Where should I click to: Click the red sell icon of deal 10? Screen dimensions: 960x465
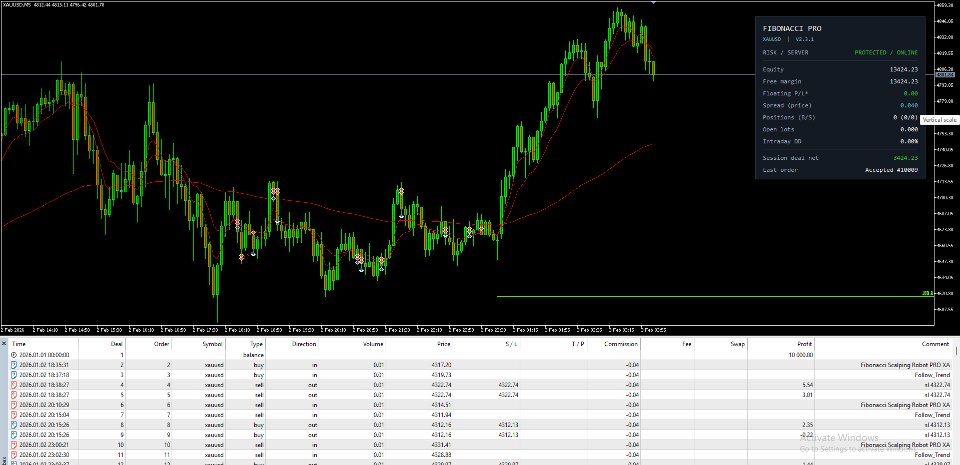[x=13, y=445]
